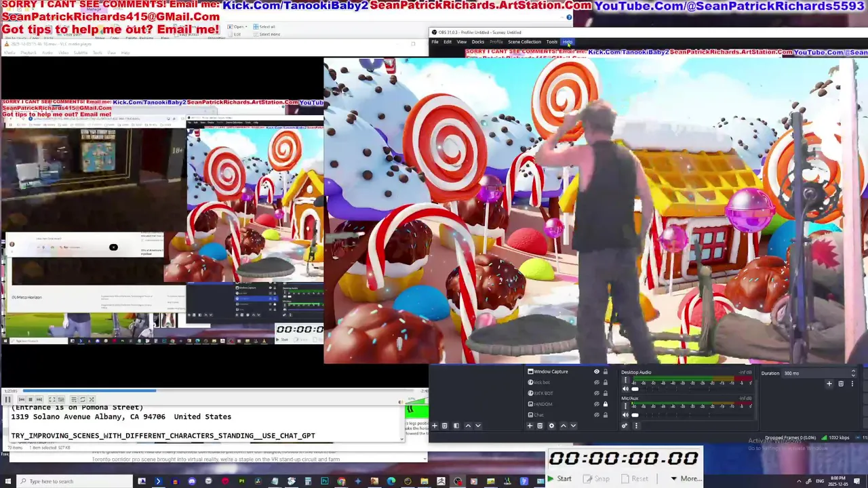
Task: Adjust transition Duration stepper
Action: 853,373
